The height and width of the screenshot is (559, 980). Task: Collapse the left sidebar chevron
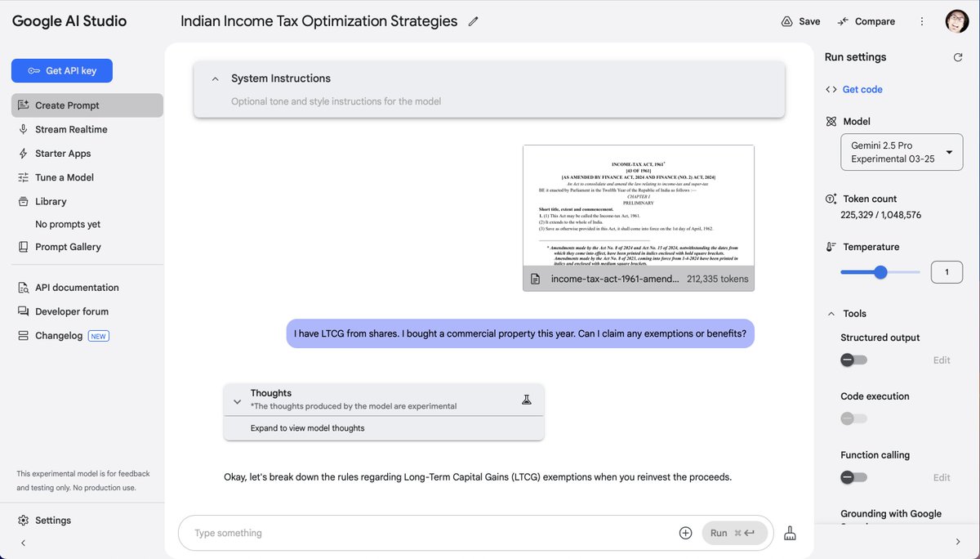(x=23, y=543)
